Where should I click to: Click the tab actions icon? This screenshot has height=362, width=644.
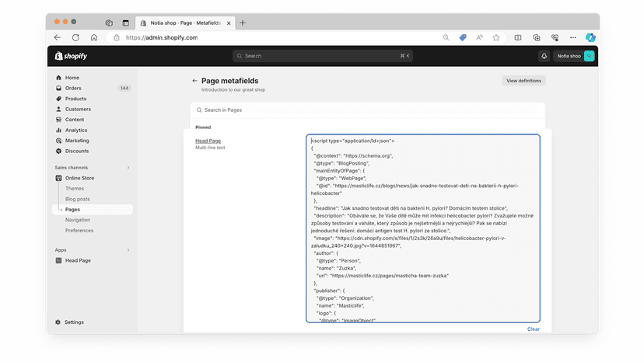tap(126, 23)
